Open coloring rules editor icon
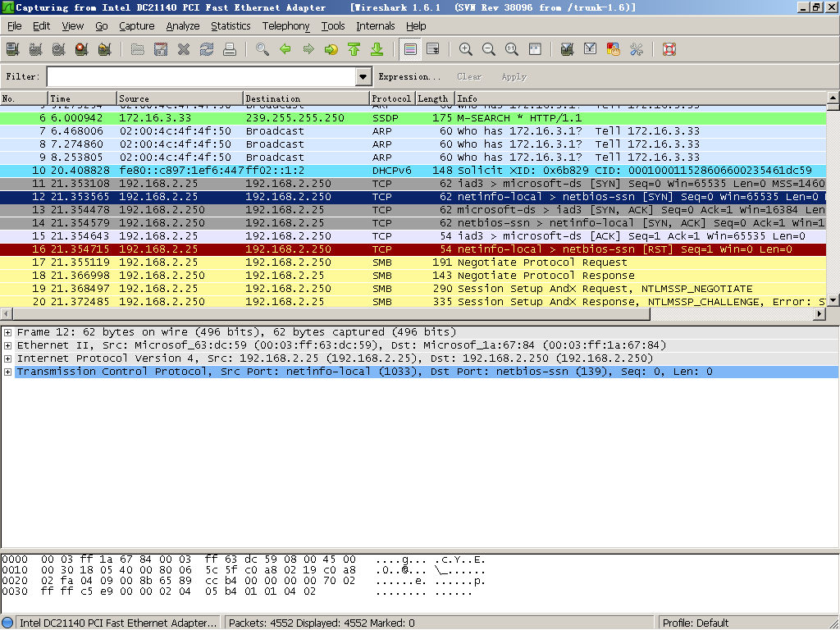The height and width of the screenshot is (630, 840). point(614,49)
